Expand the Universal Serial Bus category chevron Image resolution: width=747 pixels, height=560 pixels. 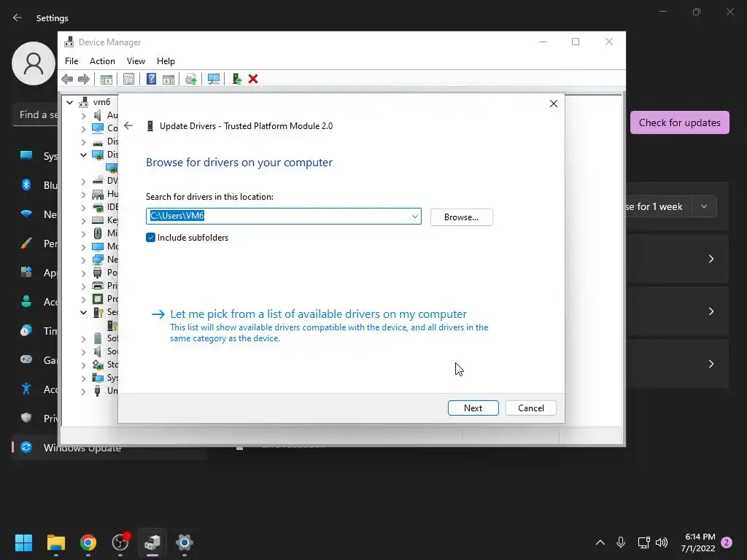pyautogui.click(x=83, y=392)
